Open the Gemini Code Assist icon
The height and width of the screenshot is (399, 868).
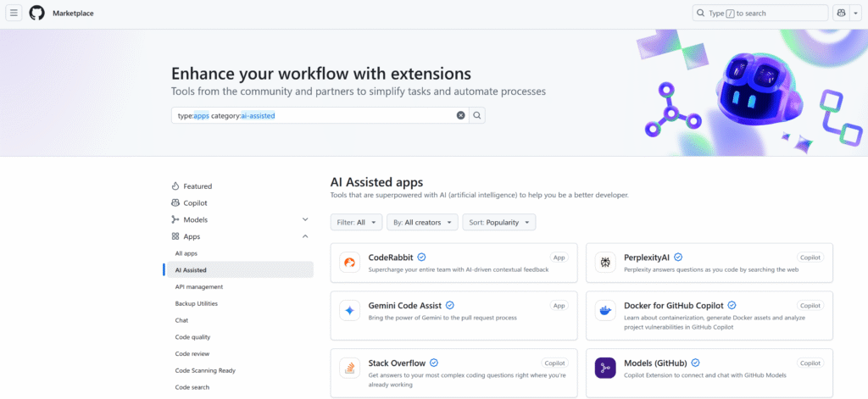click(x=350, y=311)
